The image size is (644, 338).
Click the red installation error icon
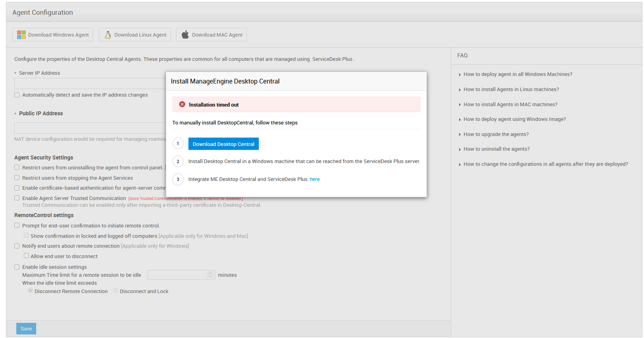click(182, 105)
